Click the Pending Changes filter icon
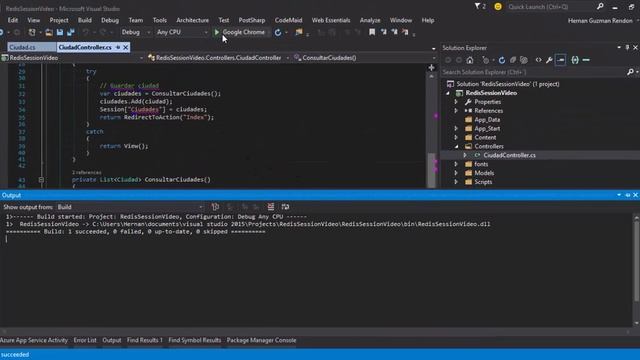Image resolution: width=640 pixels, height=360 pixels. [x=485, y=60]
